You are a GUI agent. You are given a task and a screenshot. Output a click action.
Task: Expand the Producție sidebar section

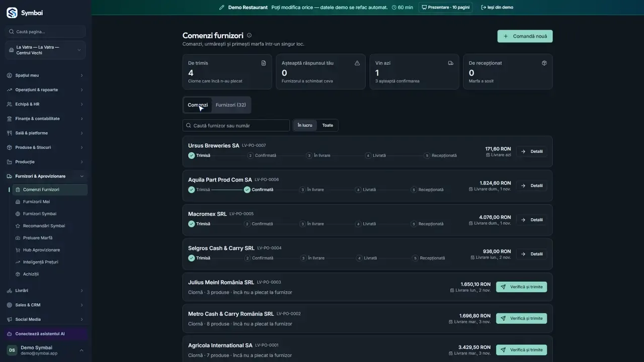(x=46, y=162)
